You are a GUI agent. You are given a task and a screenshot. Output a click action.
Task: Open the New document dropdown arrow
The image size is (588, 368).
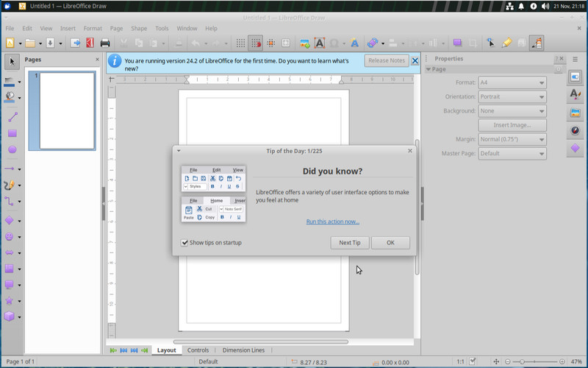[21, 43]
